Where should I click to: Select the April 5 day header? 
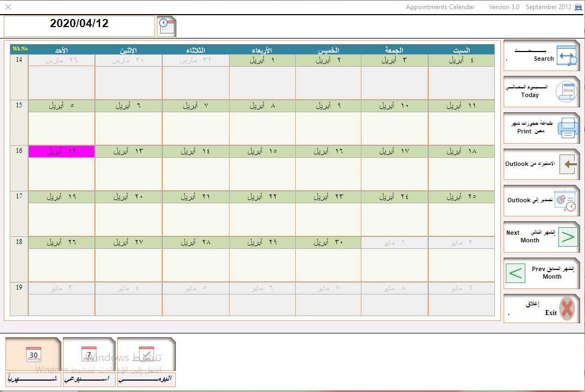[61, 106]
